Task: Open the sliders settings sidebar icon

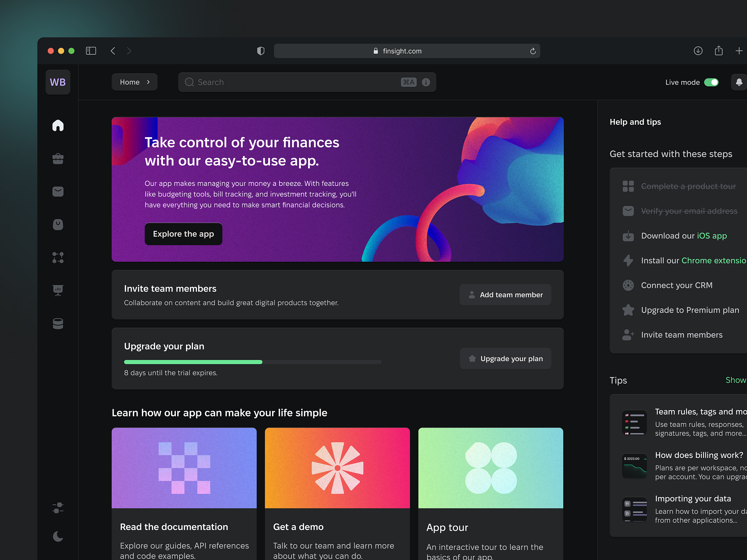Action: pyautogui.click(x=58, y=508)
